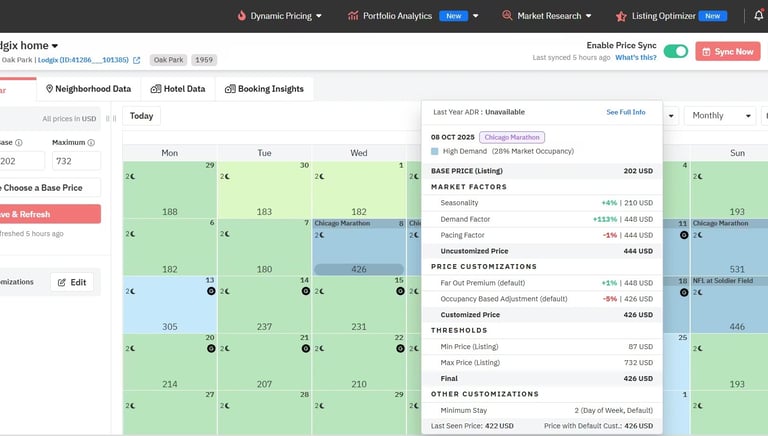Click the Maximum price input field
This screenshot has width=768, height=436.
(x=76, y=161)
